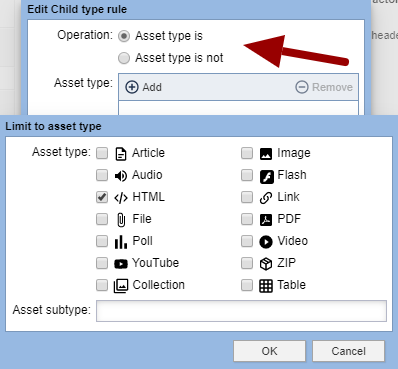Enable the Image asset type checkbox
398x369 pixels.
coord(247,153)
